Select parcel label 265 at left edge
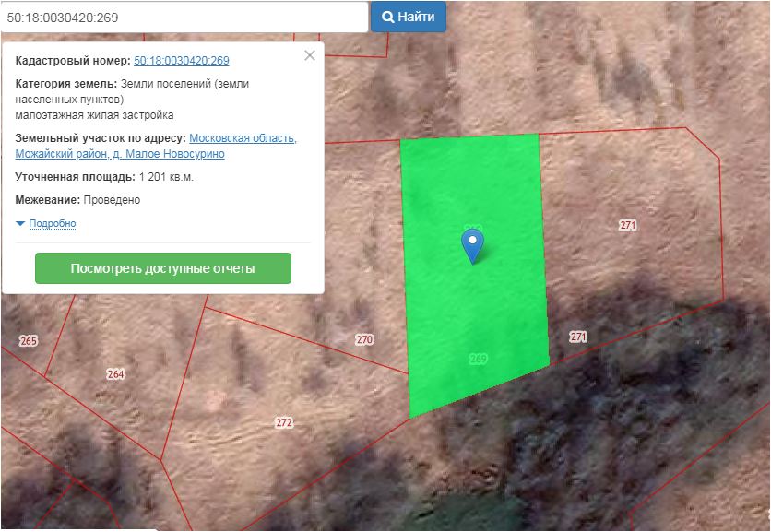Screen dimensions: 771x532 pyautogui.click(x=28, y=341)
